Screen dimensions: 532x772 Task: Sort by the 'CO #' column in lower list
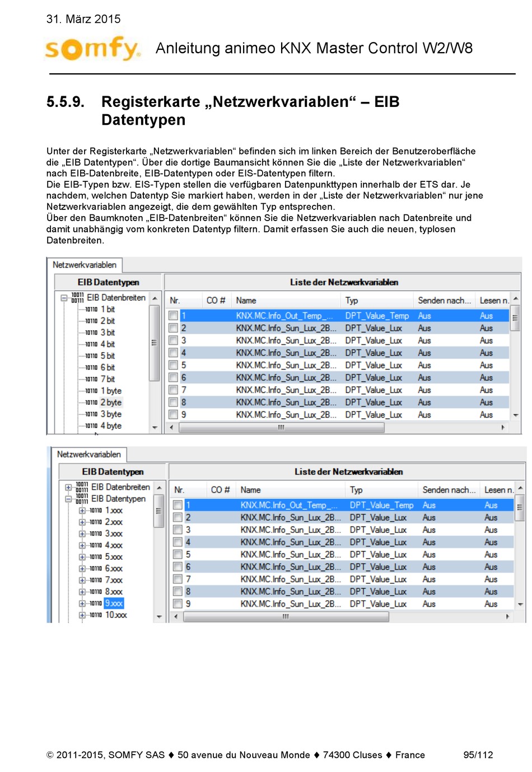pyautogui.click(x=221, y=490)
